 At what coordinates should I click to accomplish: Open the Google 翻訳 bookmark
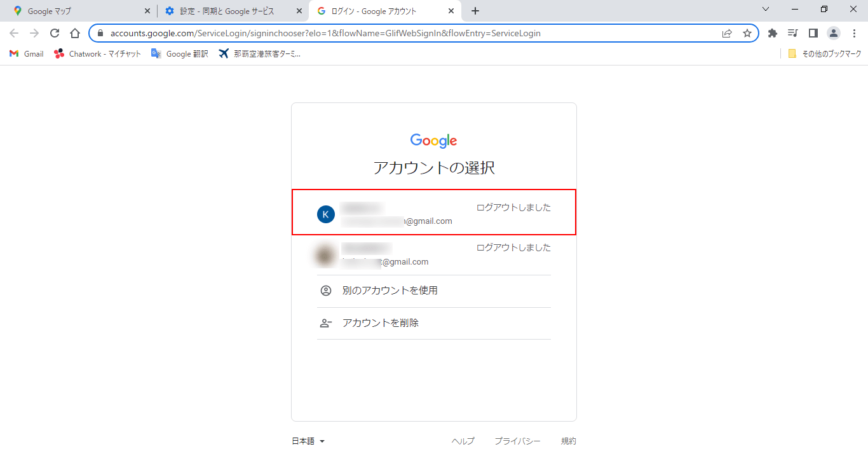click(179, 54)
